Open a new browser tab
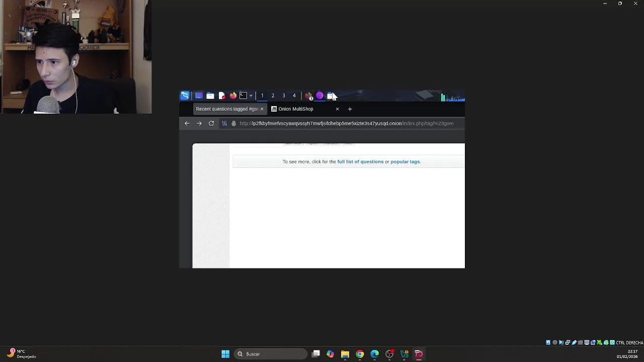The width and height of the screenshot is (644, 362). point(350,109)
